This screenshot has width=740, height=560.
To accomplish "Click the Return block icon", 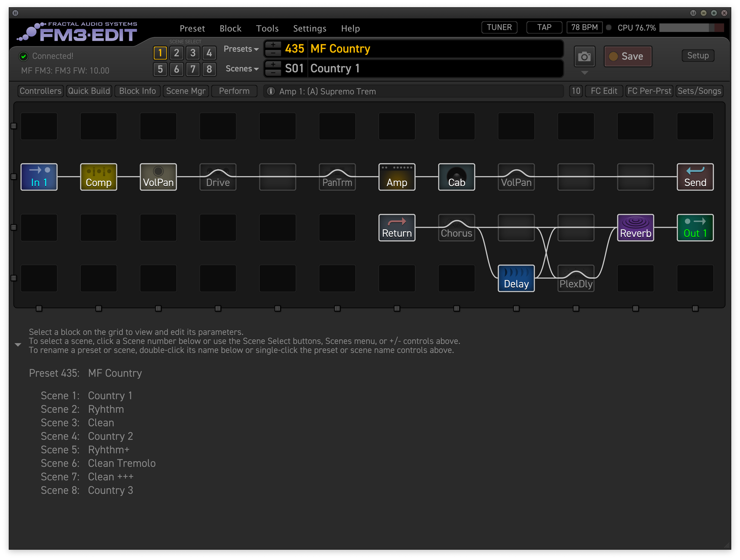I will tap(397, 228).
